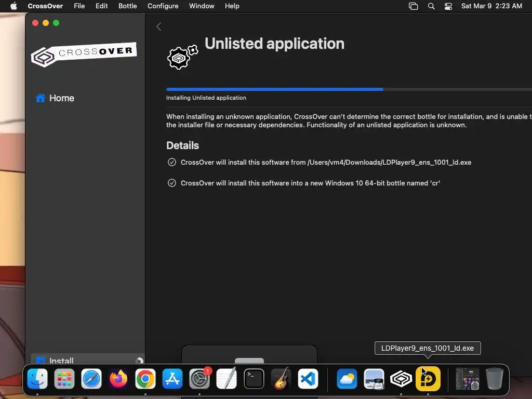Image resolution: width=532 pixels, height=399 pixels.
Task: Open the Bottle menu
Action: (128, 6)
